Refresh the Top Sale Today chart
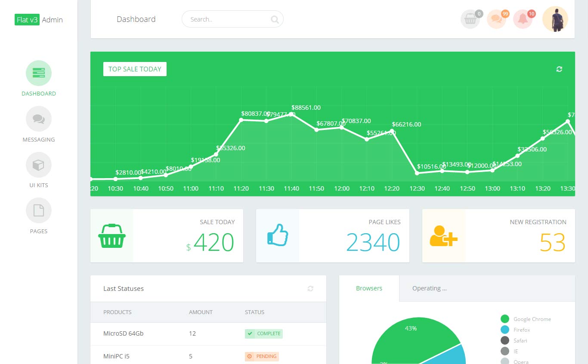 coord(559,69)
